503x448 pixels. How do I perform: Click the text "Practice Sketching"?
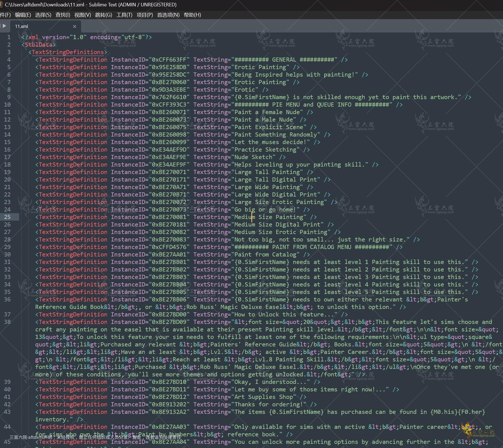(x=265, y=150)
